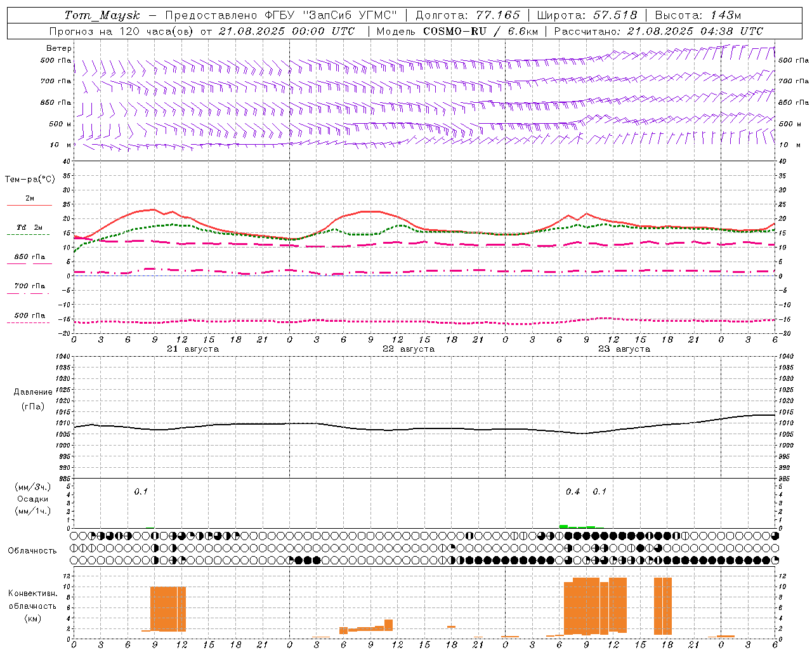The image size is (812, 650).
Task: Click the Tom_Maysk station title
Action: click(x=102, y=15)
